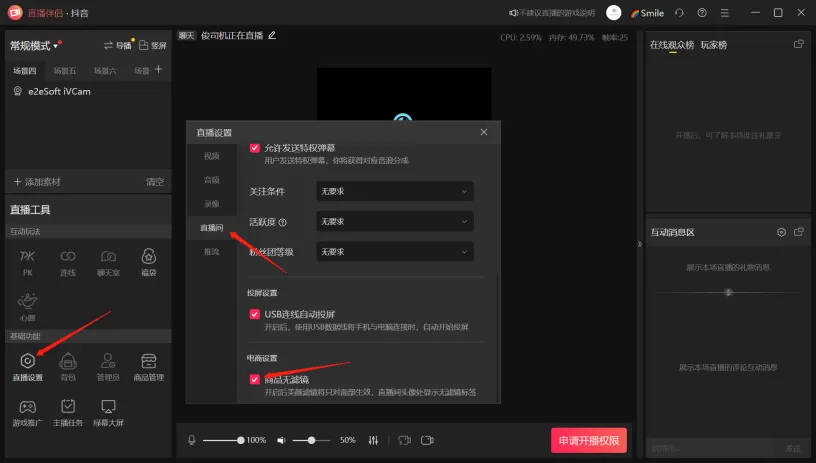Screen dimensions: 816x463
Task: Adjust the microphone volume slider
Action: point(223,440)
